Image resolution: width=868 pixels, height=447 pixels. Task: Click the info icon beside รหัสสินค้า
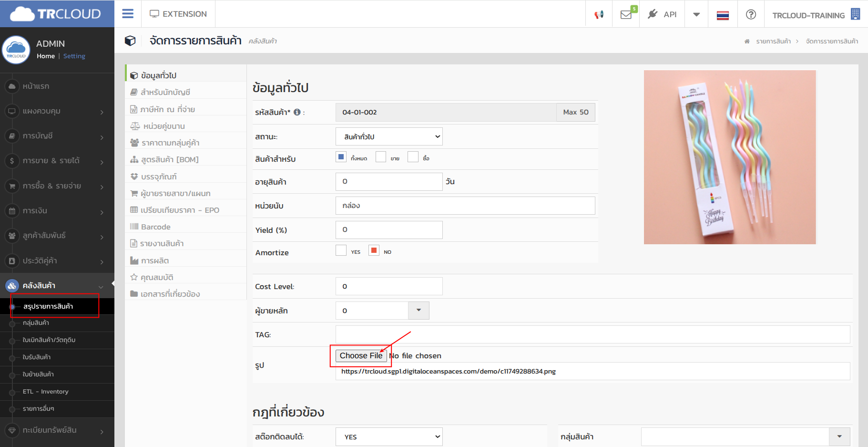(x=297, y=112)
